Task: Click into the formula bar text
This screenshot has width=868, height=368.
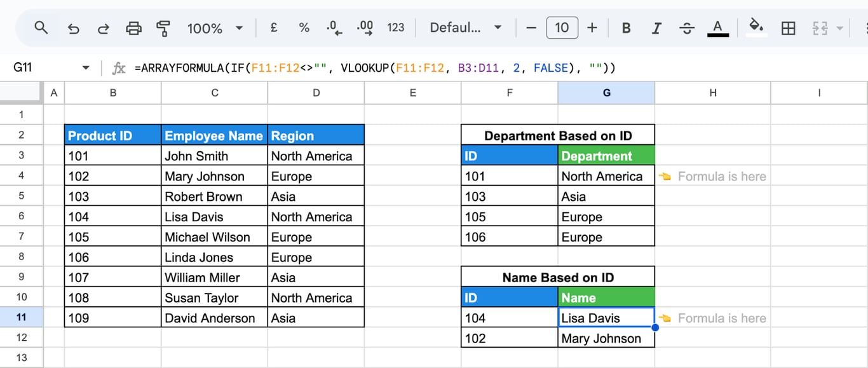Action: tap(375, 68)
